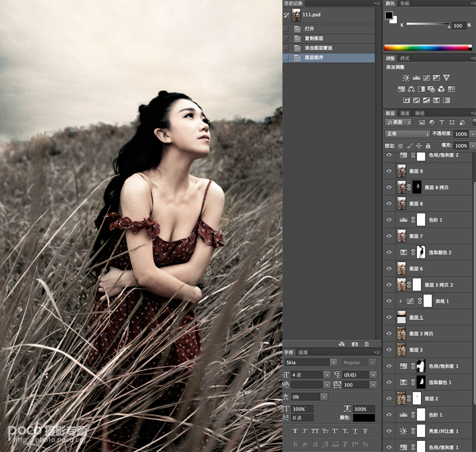The height and width of the screenshot is (452, 476).
Task: Click the Photo Filter camera icon
Action: 431,89
